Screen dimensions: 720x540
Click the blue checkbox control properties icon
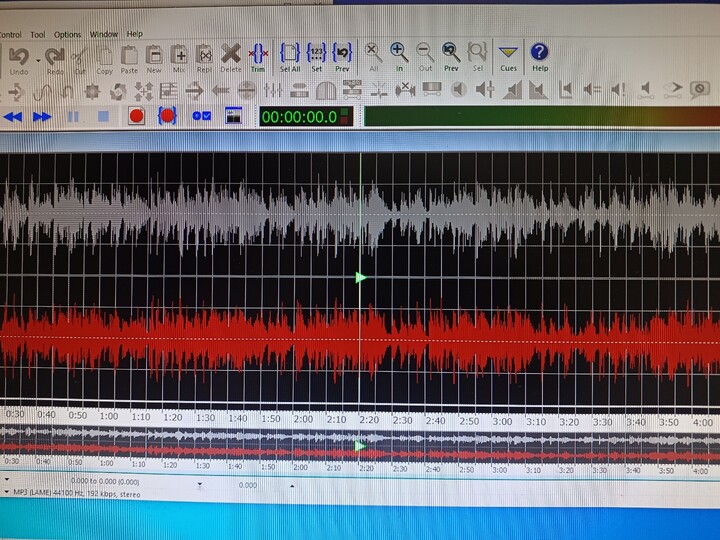click(x=201, y=116)
